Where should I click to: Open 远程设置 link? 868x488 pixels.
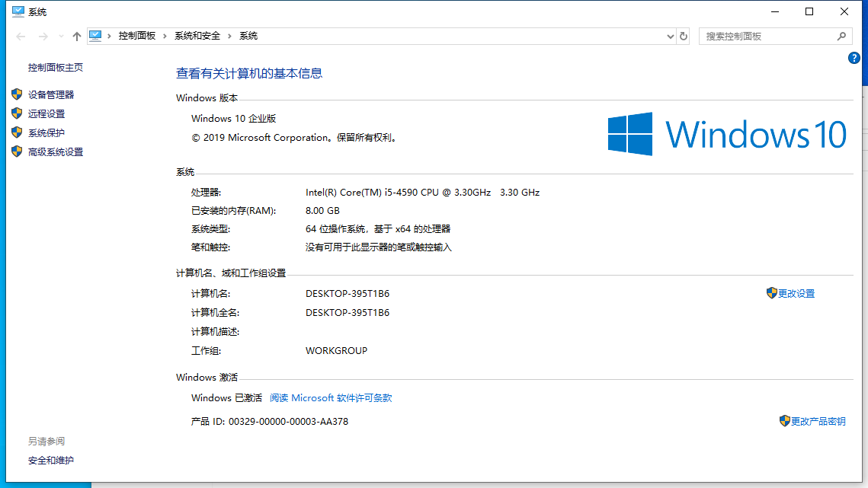46,114
